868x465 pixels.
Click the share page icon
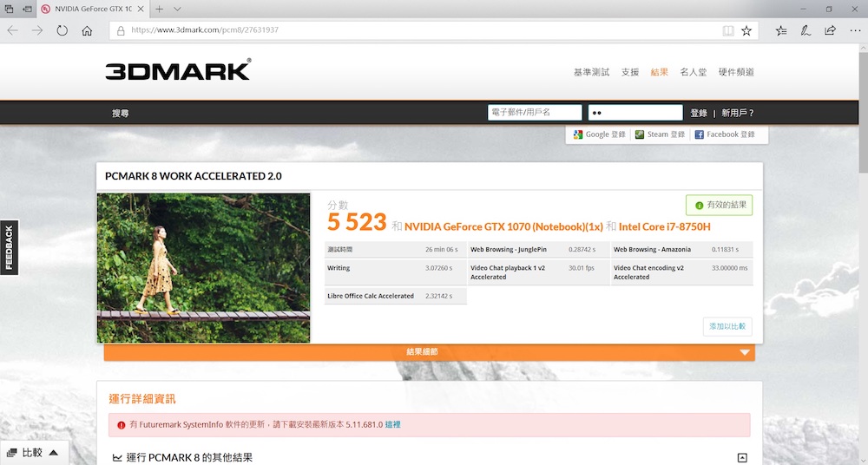pos(830,30)
